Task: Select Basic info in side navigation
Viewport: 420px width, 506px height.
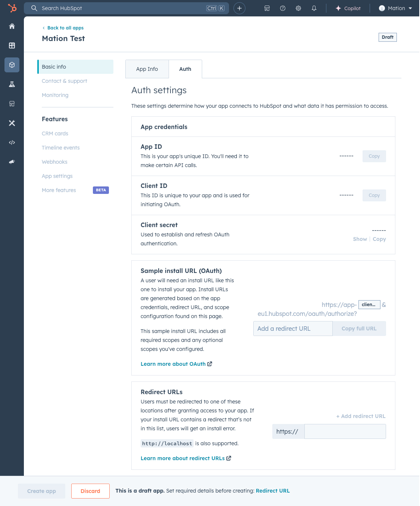Action: pyautogui.click(x=75, y=67)
